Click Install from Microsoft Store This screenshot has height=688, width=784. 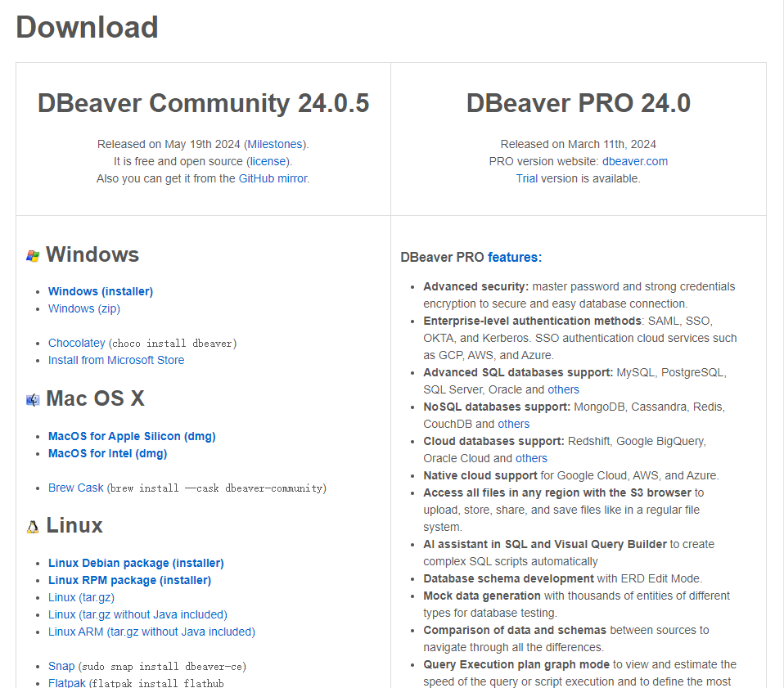(116, 360)
